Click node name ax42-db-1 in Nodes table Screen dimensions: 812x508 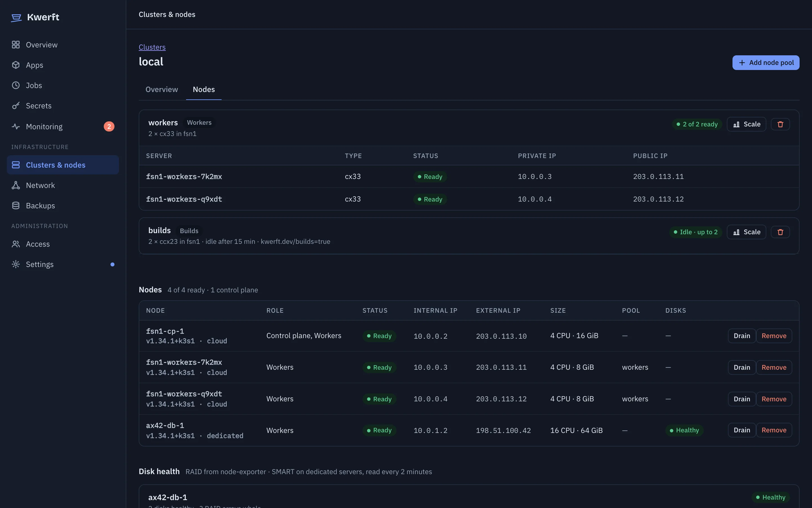pyautogui.click(x=165, y=426)
